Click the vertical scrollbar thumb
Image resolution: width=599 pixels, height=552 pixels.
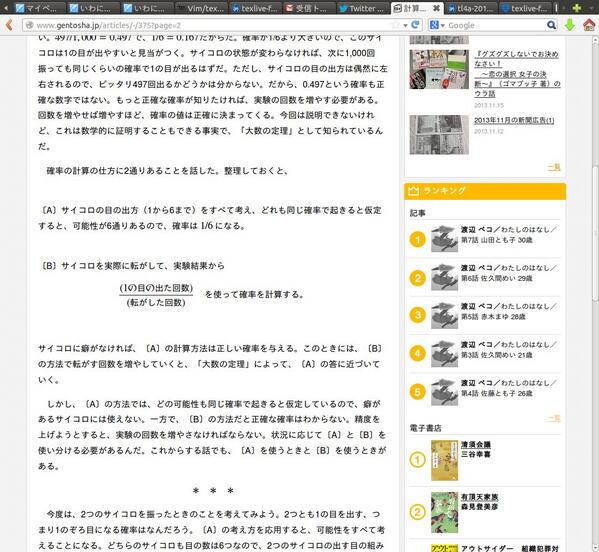pyautogui.click(x=595, y=233)
